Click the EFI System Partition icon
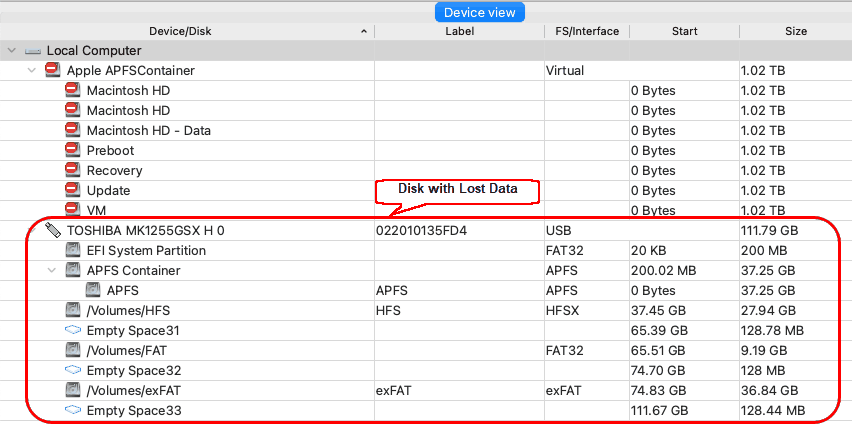Image resolution: width=852 pixels, height=424 pixels. [72, 251]
